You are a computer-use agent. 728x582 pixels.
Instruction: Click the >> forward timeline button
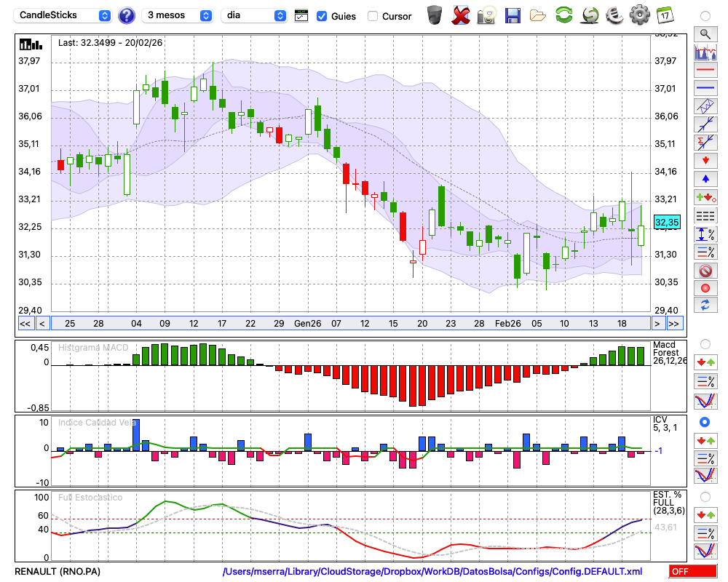674,323
